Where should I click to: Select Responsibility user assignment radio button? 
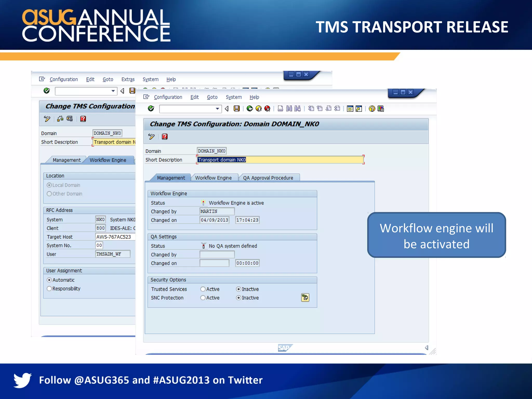[49, 289]
